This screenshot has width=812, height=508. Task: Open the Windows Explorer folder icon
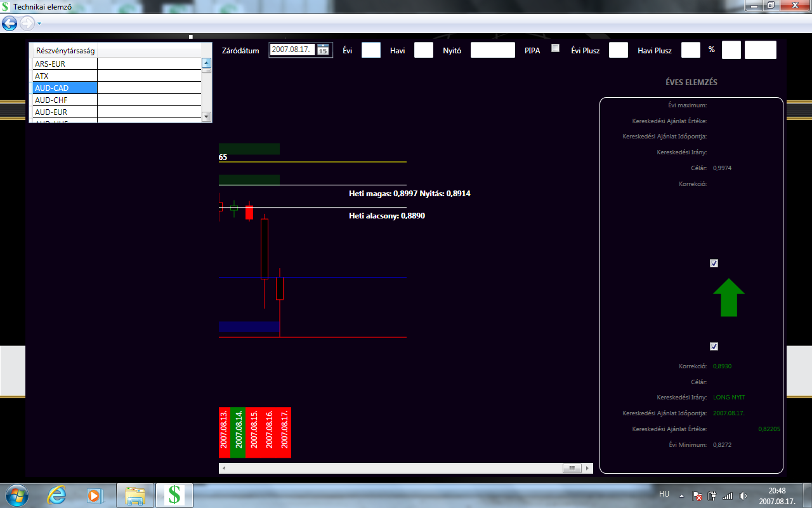tap(135, 495)
